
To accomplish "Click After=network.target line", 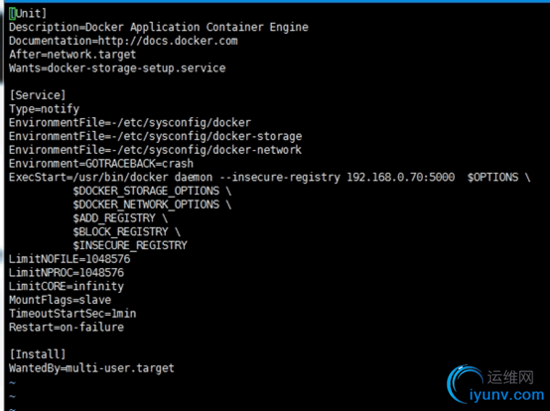I will 72,55.
